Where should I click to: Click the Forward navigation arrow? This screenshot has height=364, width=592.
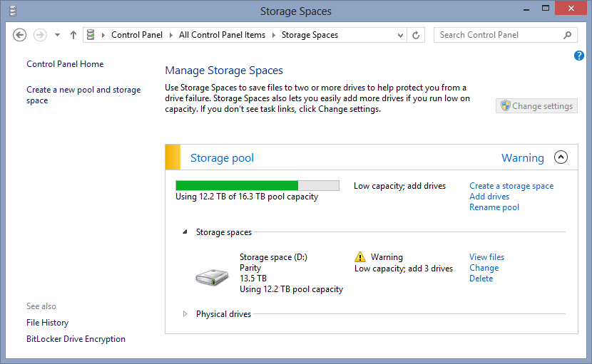[x=40, y=35]
